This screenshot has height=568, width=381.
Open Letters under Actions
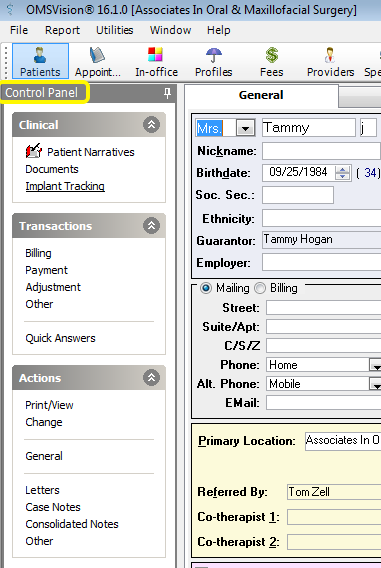(x=42, y=490)
